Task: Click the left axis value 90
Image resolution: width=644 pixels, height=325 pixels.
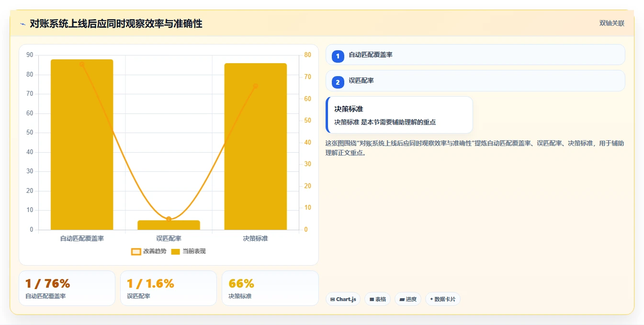Action: [30, 55]
